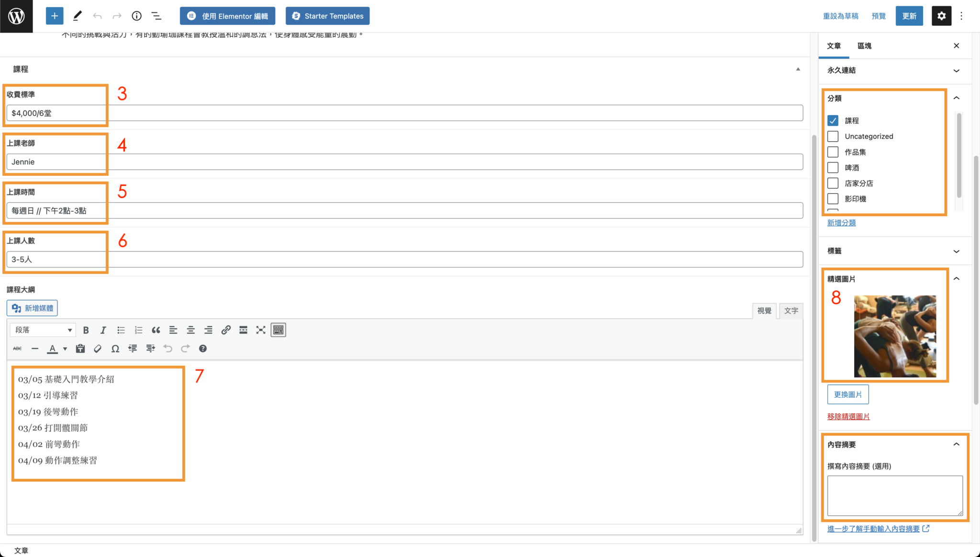Uncheck the 課程 category checkbox
This screenshot has width=980, height=557.
click(x=833, y=120)
